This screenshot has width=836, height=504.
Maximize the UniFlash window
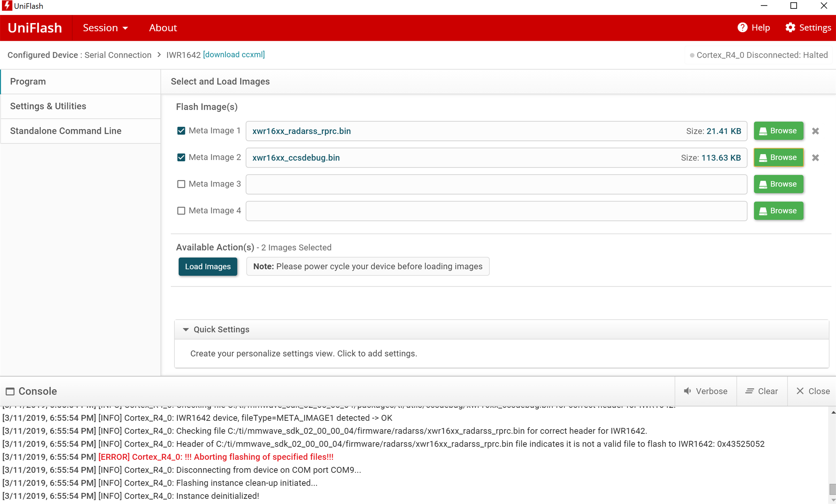tap(794, 6)
